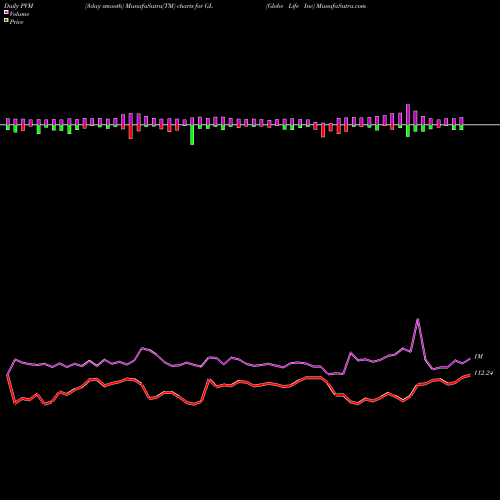Click the purple Volume legend swatch
500x500 pixels.
coord(6,12)
